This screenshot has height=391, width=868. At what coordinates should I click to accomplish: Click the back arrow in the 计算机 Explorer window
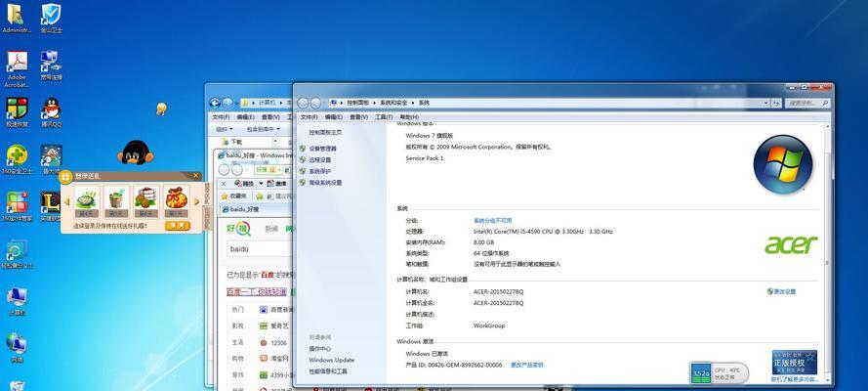coord(215,103)
